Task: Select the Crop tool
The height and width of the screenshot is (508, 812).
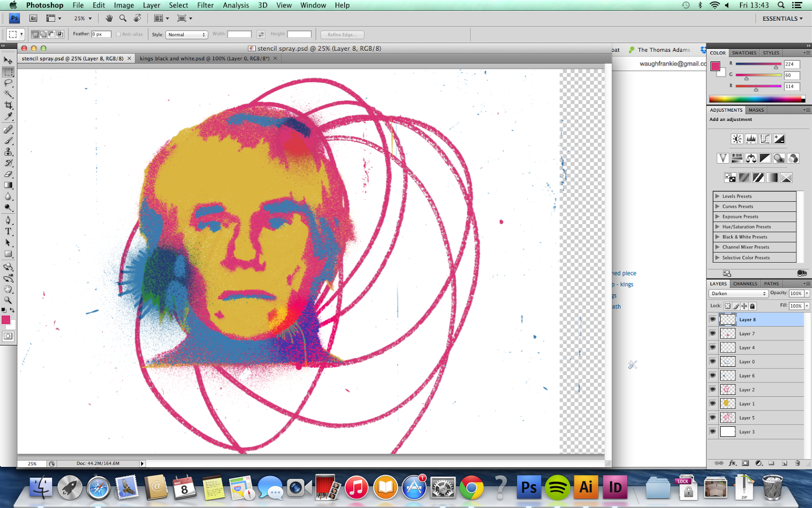Action: [x=8, y=105]
